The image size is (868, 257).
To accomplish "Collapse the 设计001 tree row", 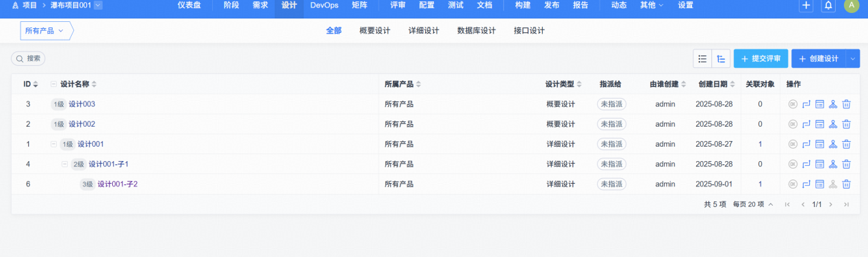I will coord(54,144).
